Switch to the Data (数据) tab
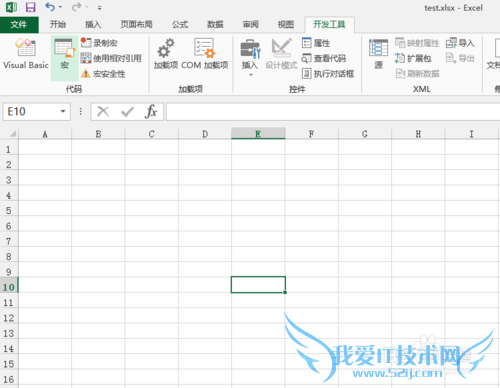 click(215, 24)
